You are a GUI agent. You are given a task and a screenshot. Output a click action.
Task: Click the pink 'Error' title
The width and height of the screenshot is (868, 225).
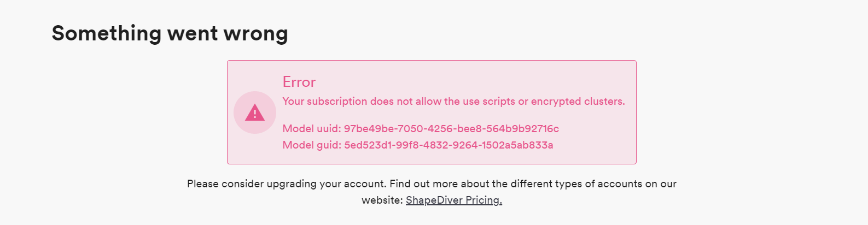(x=299, y=82)
